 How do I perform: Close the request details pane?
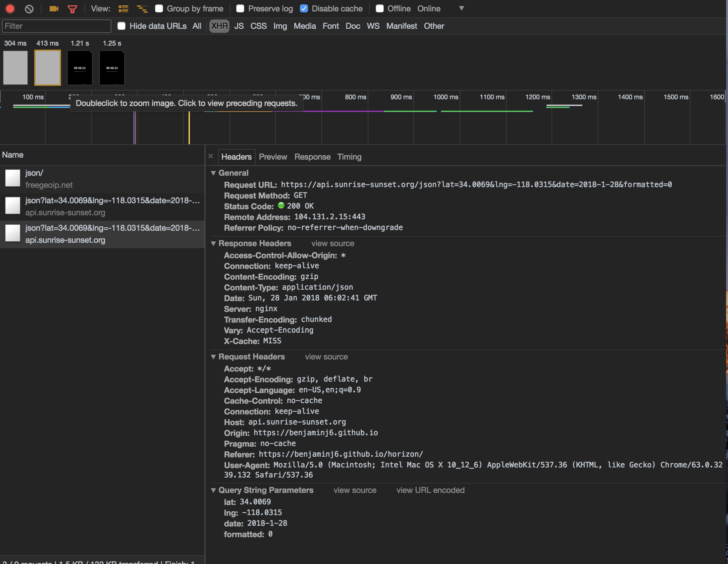[x=211, y=156]
